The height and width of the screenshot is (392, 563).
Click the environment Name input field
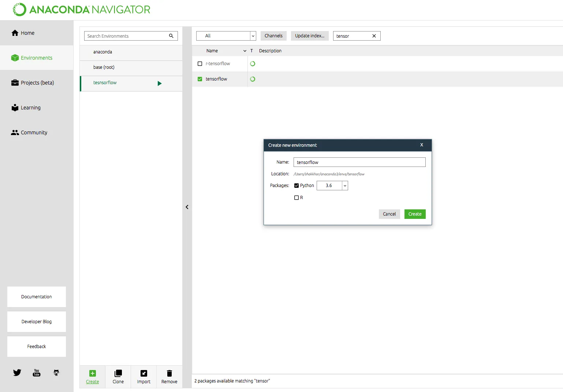[359, 162]
